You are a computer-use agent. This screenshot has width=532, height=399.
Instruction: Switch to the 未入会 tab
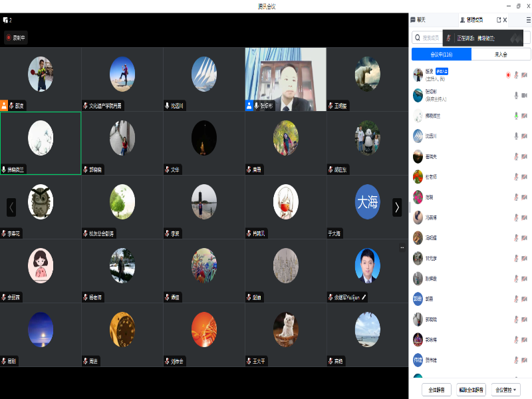[x=501, y=55]
